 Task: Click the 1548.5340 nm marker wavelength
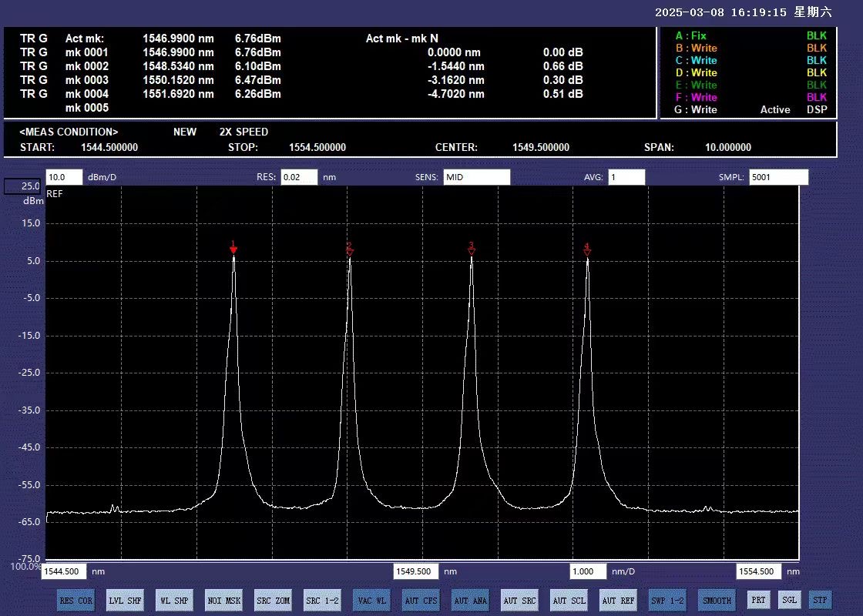point(178,66)
